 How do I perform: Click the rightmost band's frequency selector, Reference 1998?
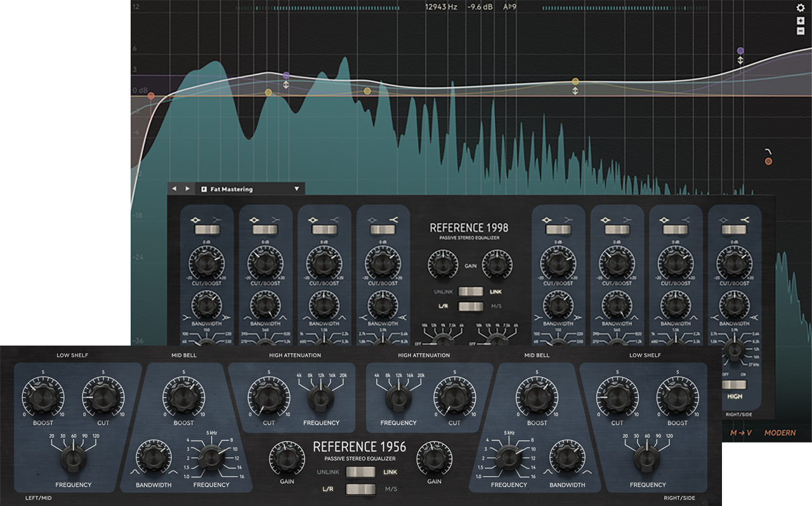click(x=734, y=350)
